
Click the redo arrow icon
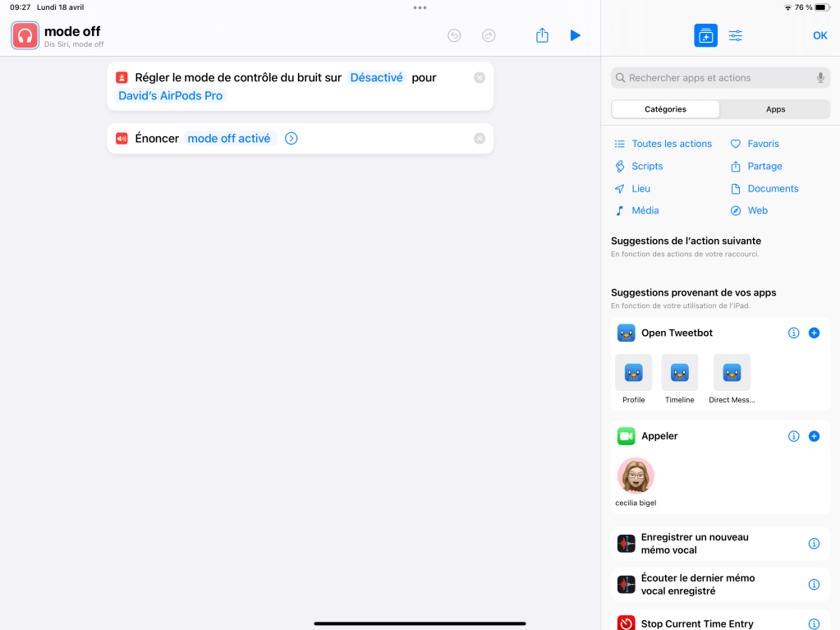pos(489,35)
